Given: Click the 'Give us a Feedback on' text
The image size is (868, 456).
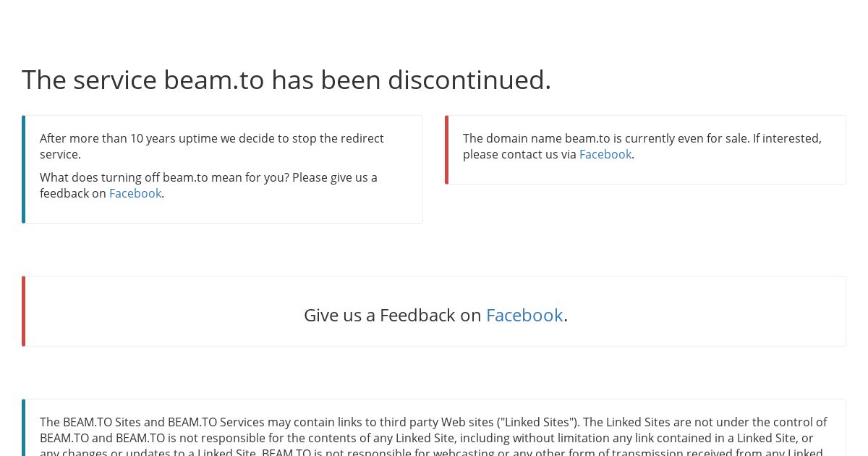Looking at the screenshot, I should [x=393, y=315].
